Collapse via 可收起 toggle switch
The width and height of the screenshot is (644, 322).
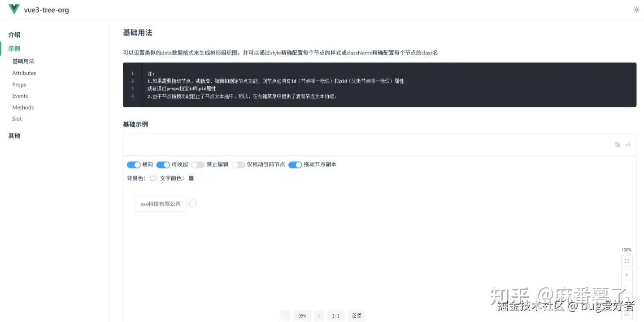click(x=163, y=164)
